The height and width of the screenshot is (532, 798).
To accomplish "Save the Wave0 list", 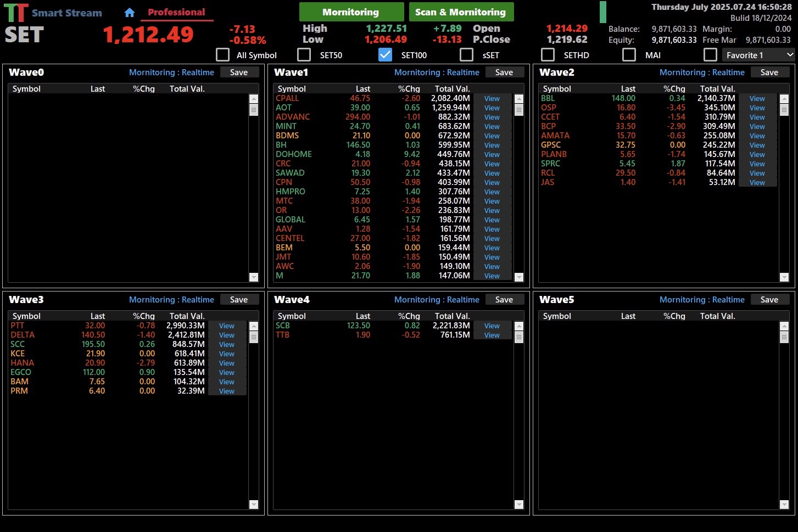I will click(239, 72).
